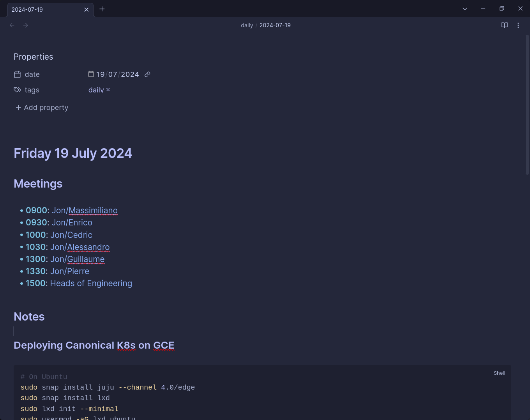Viewport: 530px width, 420px height.
Task: Click the Shell language label on code block
Action: tap(499, 373)
